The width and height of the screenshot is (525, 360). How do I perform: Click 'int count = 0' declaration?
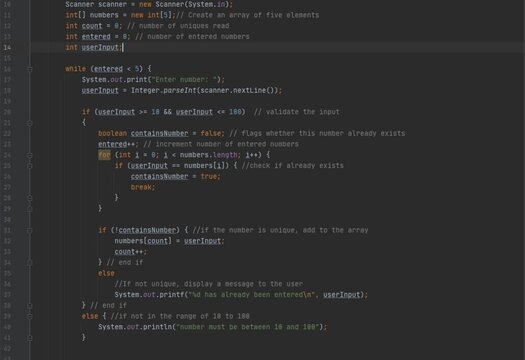pos(92,26)
